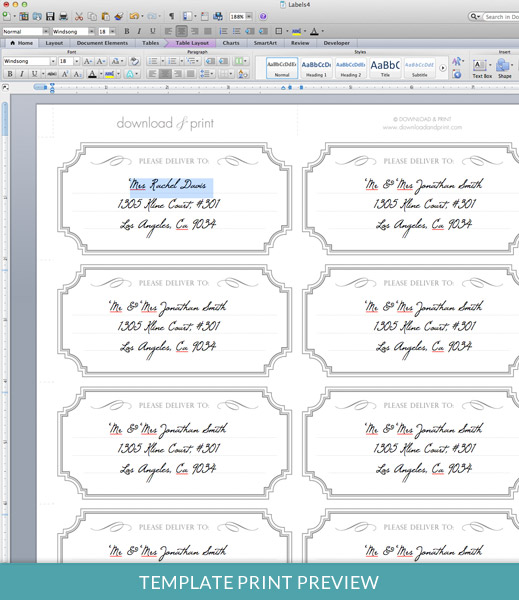519x600 pixels.
Task: Open Help with purple question icon
Action: [x=263, y=16]
